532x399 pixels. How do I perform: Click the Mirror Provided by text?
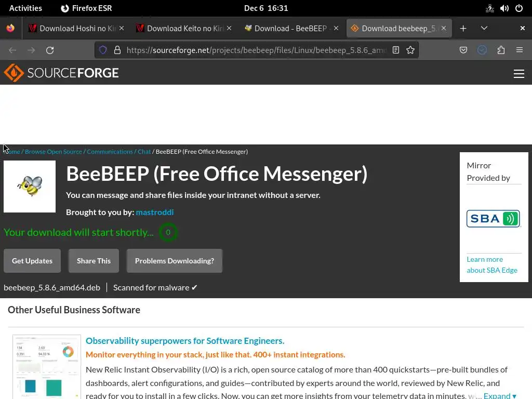[x=488, y=171]
